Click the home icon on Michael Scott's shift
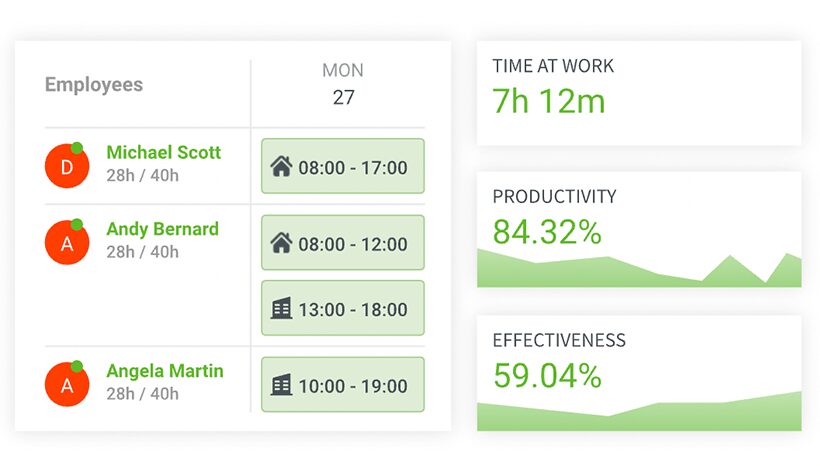820x466 pixels. coord(281,167)
